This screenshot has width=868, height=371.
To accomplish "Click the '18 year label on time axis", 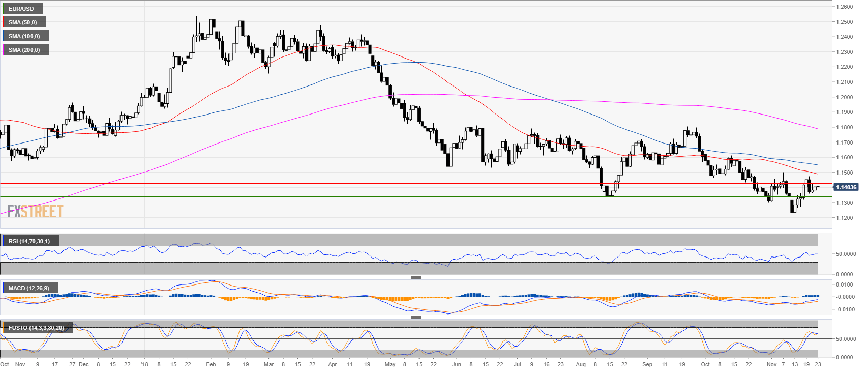I will point(144,364).
